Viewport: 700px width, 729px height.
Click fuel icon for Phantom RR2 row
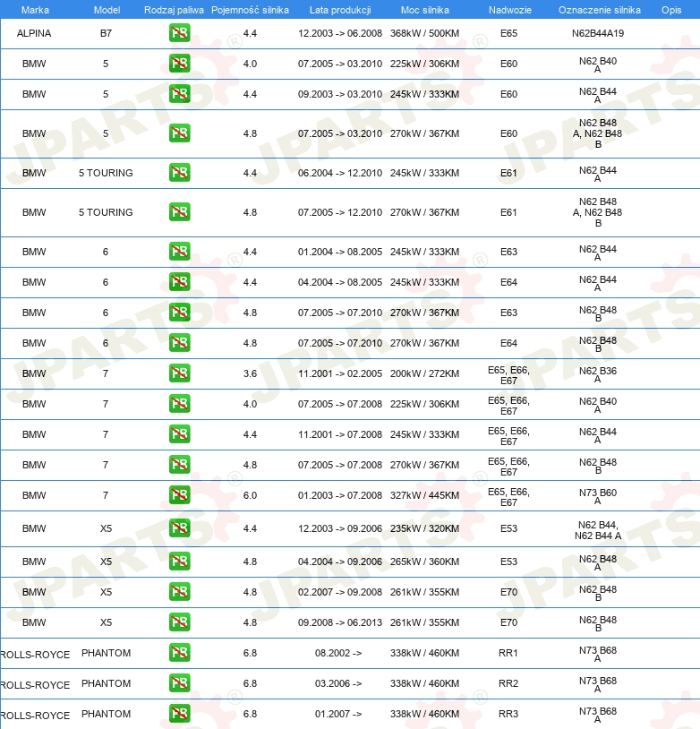coord(179,683)
